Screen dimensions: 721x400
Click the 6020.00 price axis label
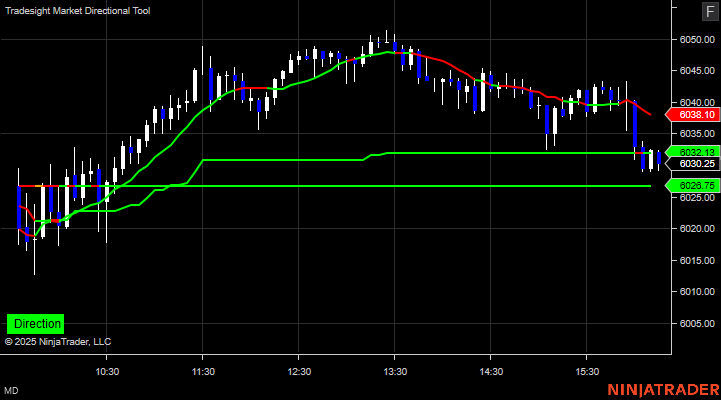697,229
